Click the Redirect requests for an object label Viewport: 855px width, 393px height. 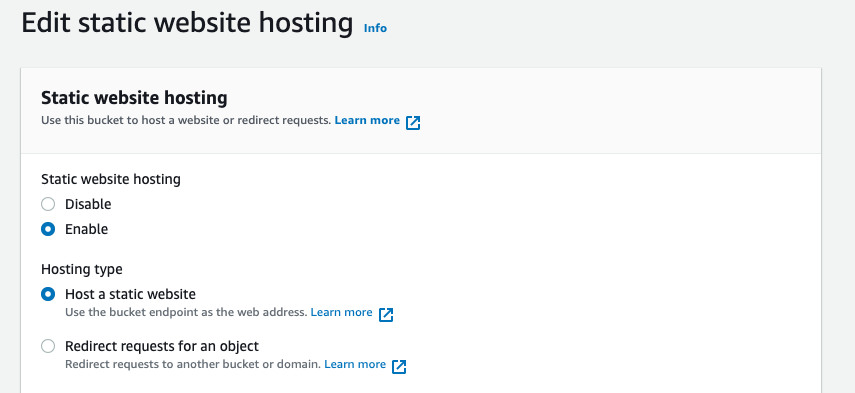162,346
